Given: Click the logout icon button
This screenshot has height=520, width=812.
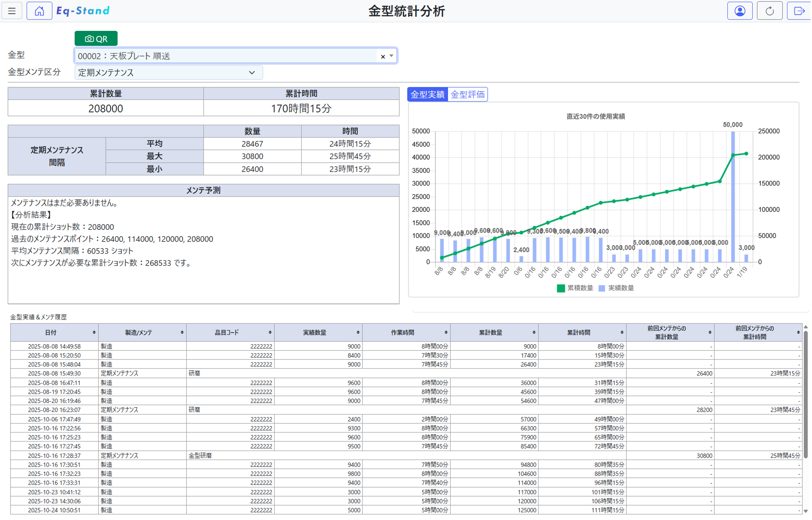Looking at the screenshot, I should (x=799, y=11).
